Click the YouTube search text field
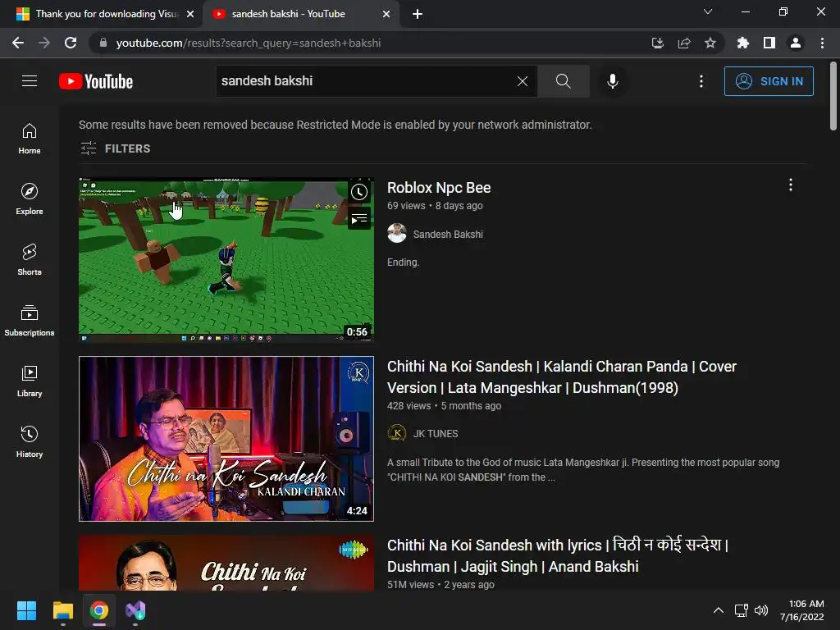 (x=364, y=81)
